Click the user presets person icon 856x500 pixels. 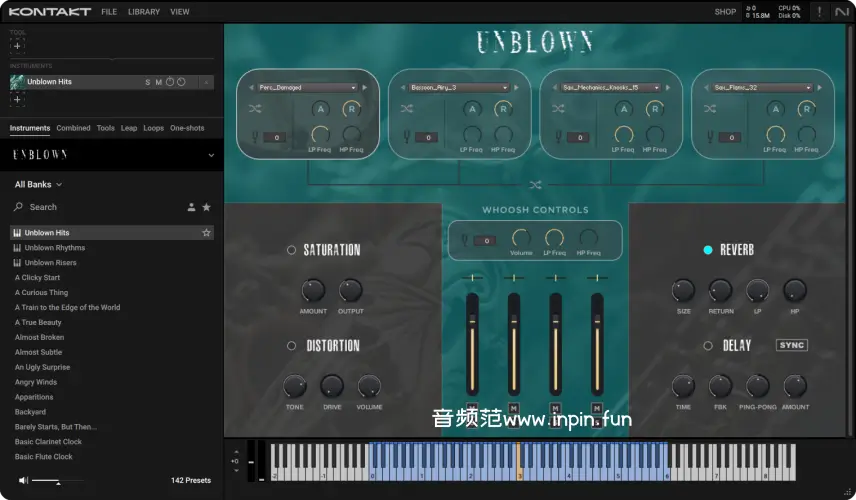coord(191,207)
